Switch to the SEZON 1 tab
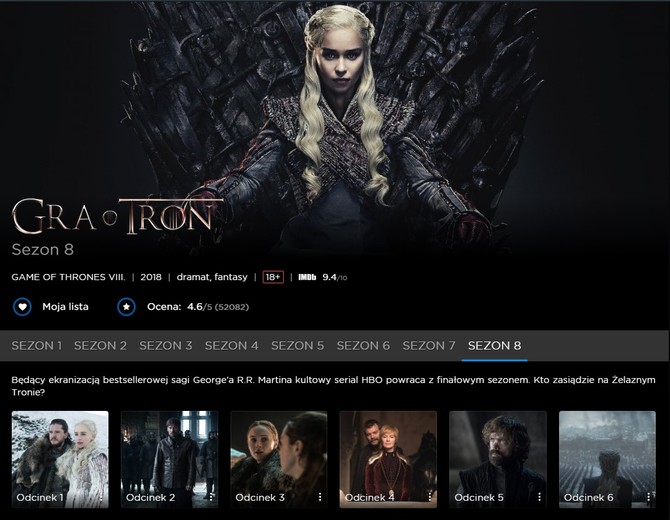 click(37, 346)
